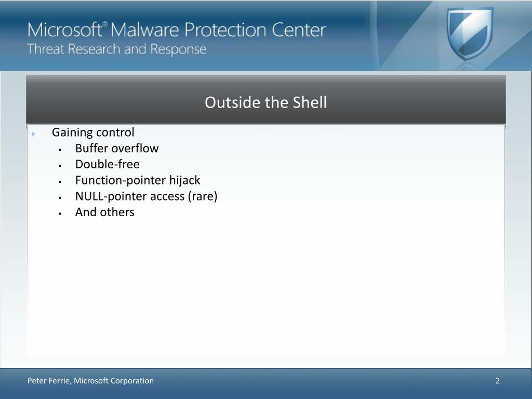
Task: Click Microsoft Malware Protection Center heading
Action: click(177, 30)
